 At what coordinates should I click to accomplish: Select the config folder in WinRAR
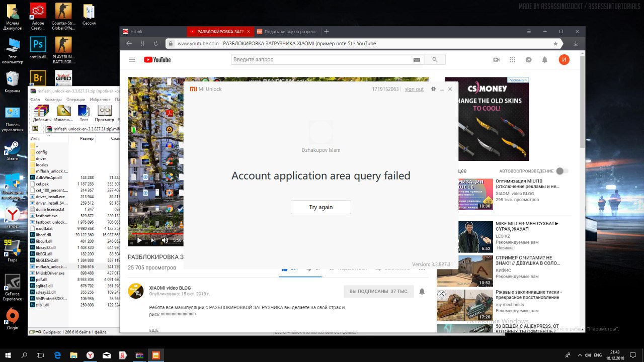[x=41, y=152]
